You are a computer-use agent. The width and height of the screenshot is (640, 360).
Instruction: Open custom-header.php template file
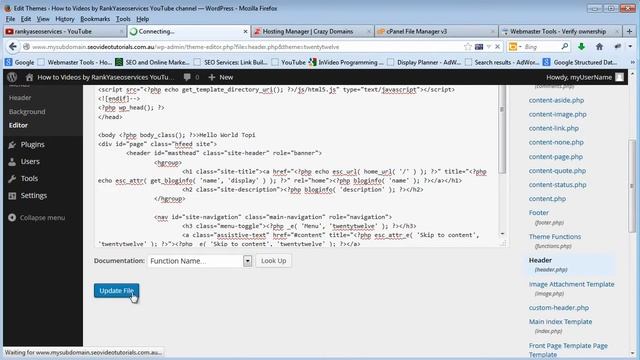point(559,308)
